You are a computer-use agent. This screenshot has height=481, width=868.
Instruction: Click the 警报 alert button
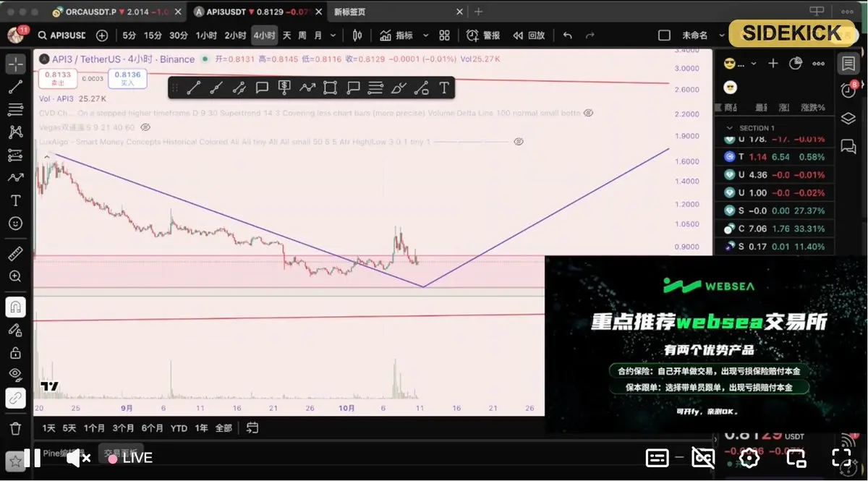pos(484,35)
